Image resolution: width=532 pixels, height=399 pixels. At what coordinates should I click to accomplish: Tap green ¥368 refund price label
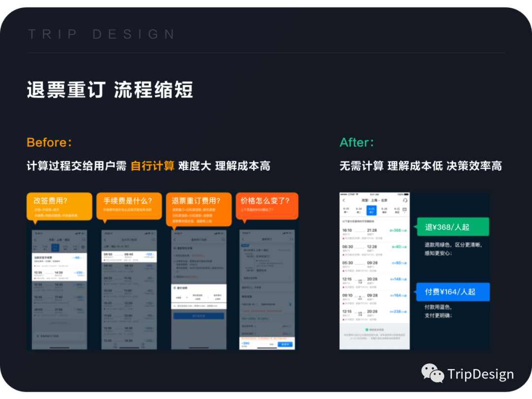click(x=398, y=231)
